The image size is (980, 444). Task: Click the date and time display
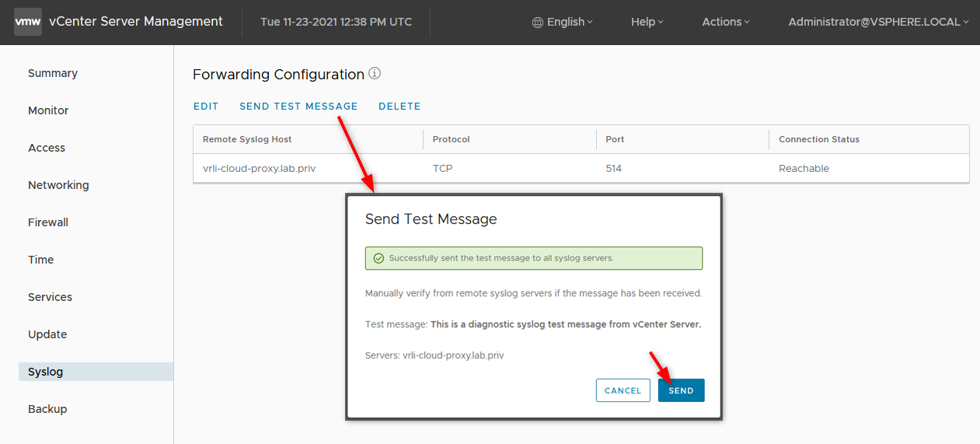336,22
